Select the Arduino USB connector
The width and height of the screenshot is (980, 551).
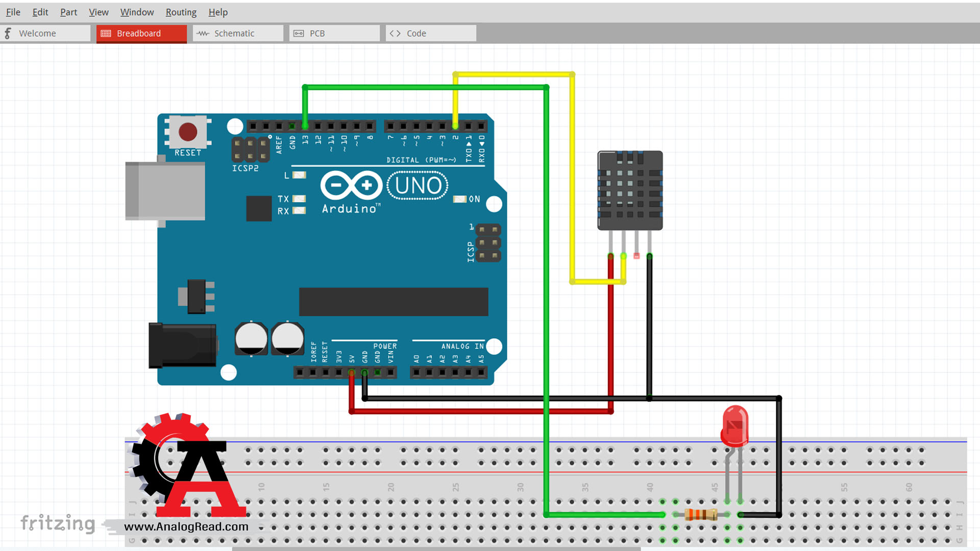[165, 191]
